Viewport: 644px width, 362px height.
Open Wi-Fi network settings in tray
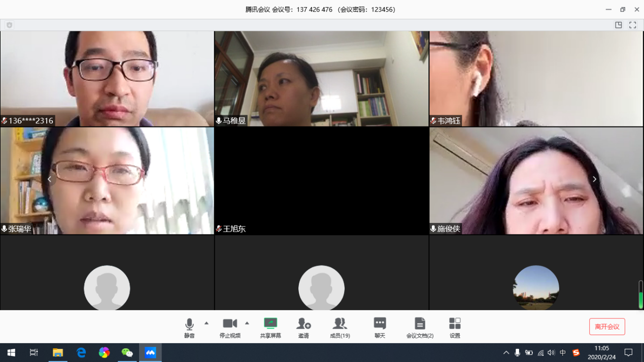pos(540,352)
